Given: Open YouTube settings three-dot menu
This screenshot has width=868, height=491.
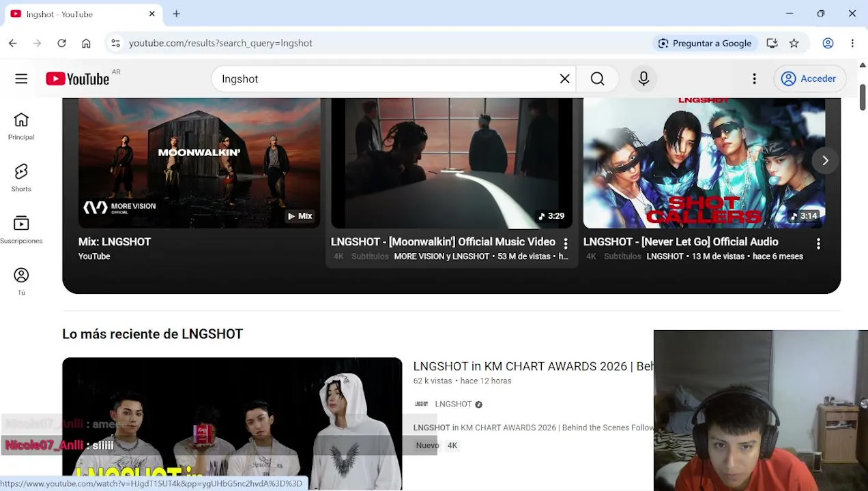Looking at the screenshot, I should pyautogui.click(x=754, y=79).
